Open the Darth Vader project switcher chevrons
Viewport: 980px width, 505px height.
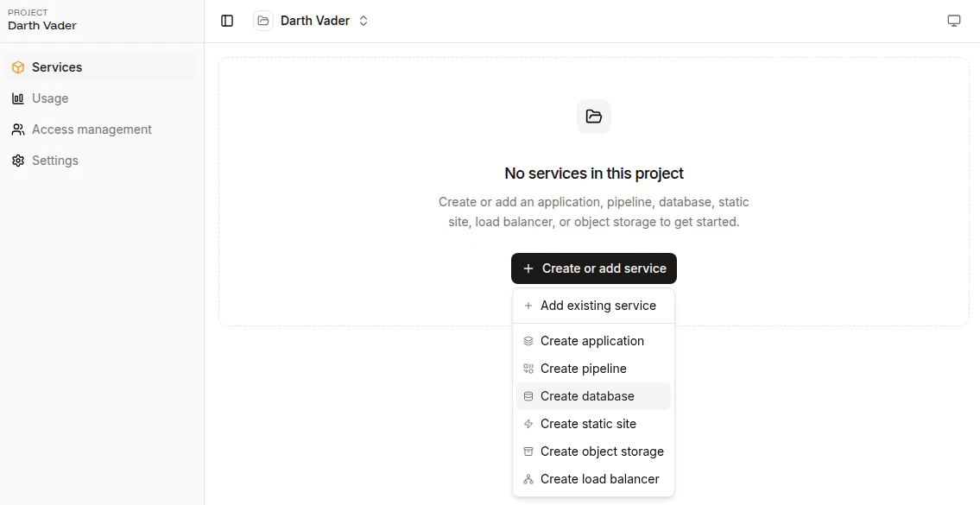click(x=364, y=21)
